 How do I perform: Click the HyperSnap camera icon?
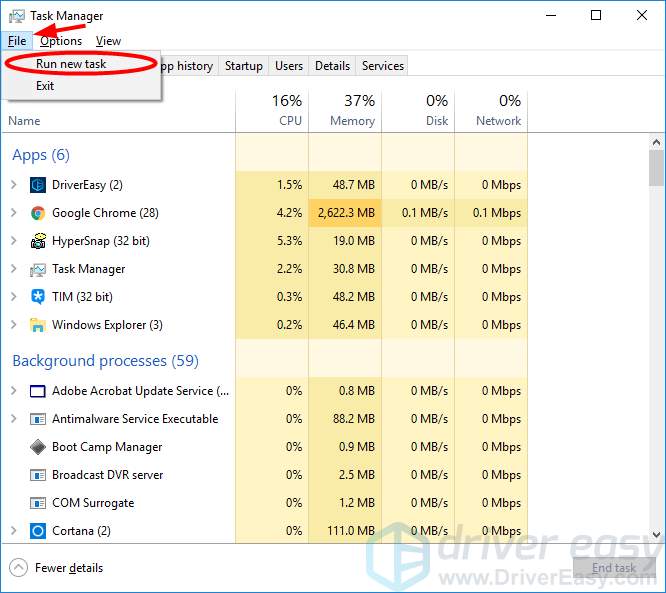(x=38, y=241)
